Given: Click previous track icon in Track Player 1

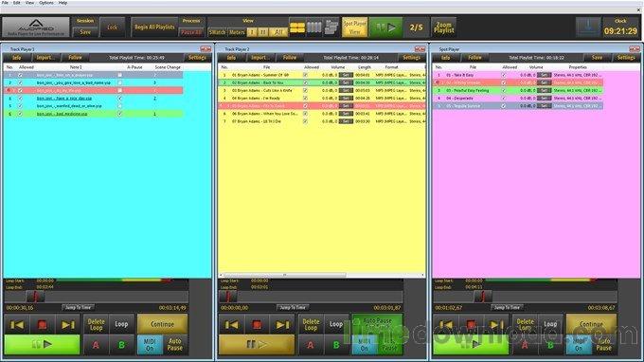Looking at the screenshot, I should (x=17, y=325).
